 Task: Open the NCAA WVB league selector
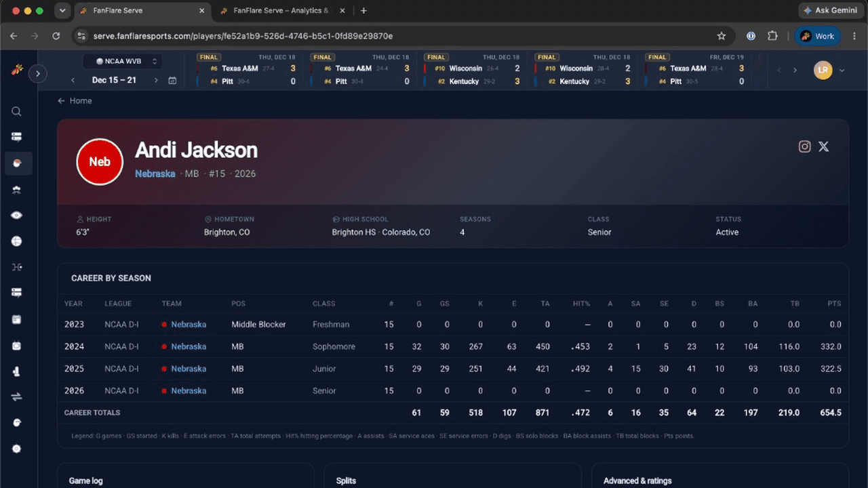(122, 61)
